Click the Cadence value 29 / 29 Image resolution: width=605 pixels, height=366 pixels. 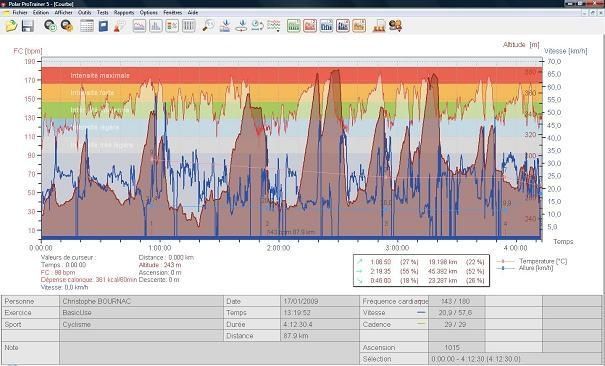(457, 324)
